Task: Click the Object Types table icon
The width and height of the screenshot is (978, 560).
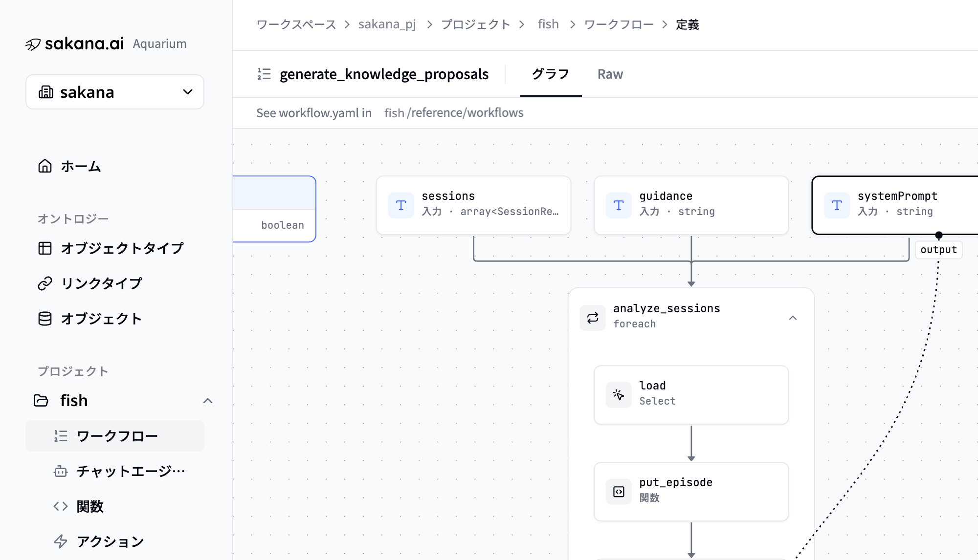Action: coord(45,248)
